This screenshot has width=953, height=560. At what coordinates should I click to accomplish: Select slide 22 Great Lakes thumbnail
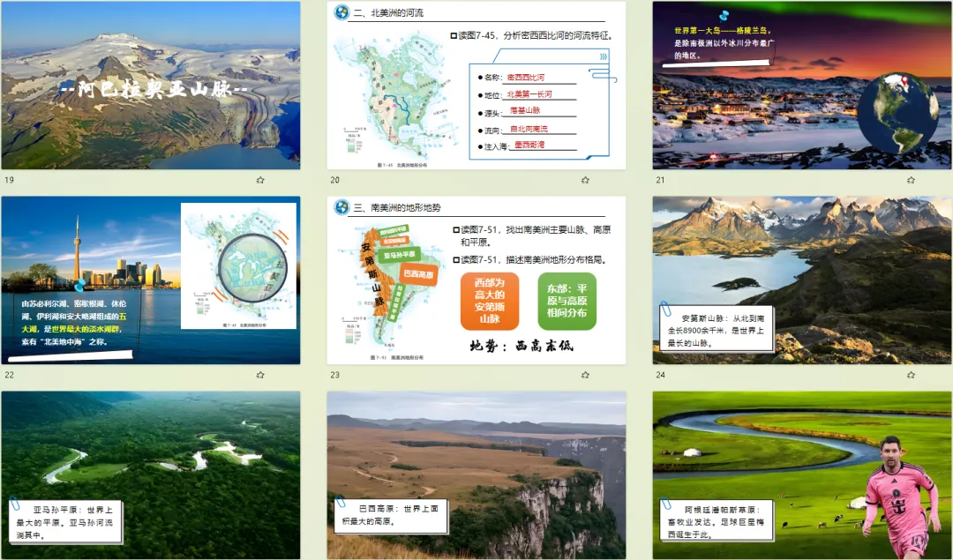point(151,280)
